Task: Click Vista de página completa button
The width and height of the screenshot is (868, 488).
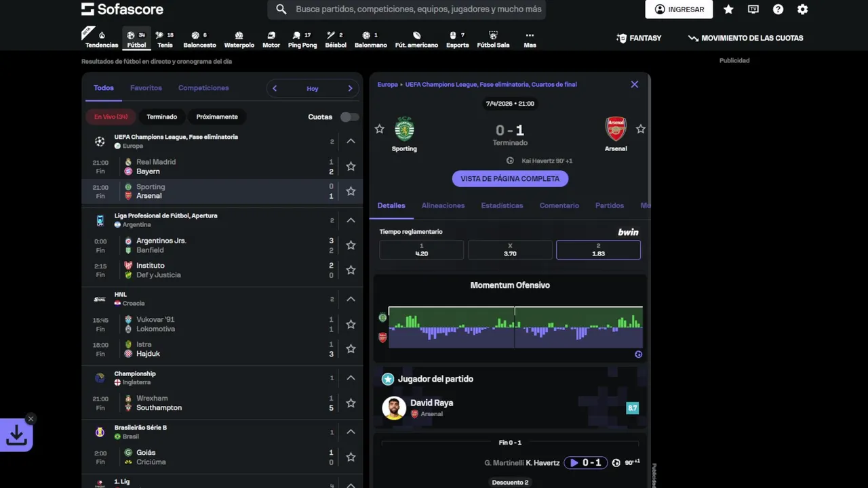Action: point(510,179)
